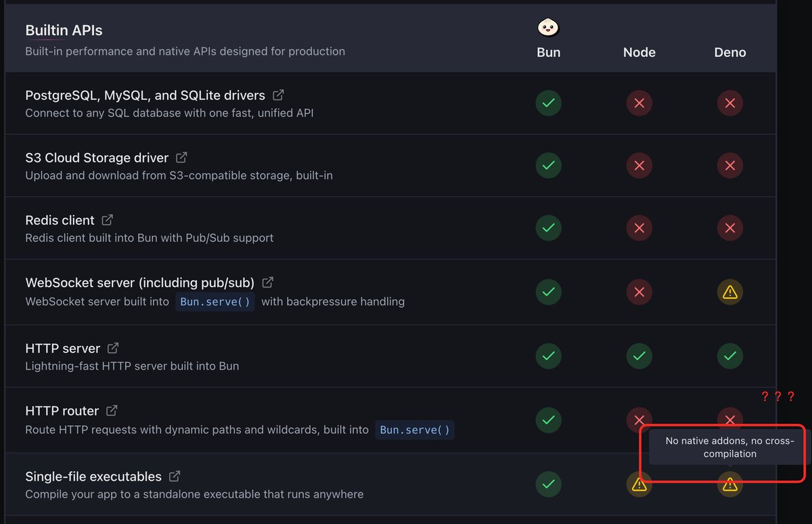This screenshot has height=524, width=812.
Task: Click Node yellow warning for Single-file executables
Action: pyautogui.click(x=639, y=484)
